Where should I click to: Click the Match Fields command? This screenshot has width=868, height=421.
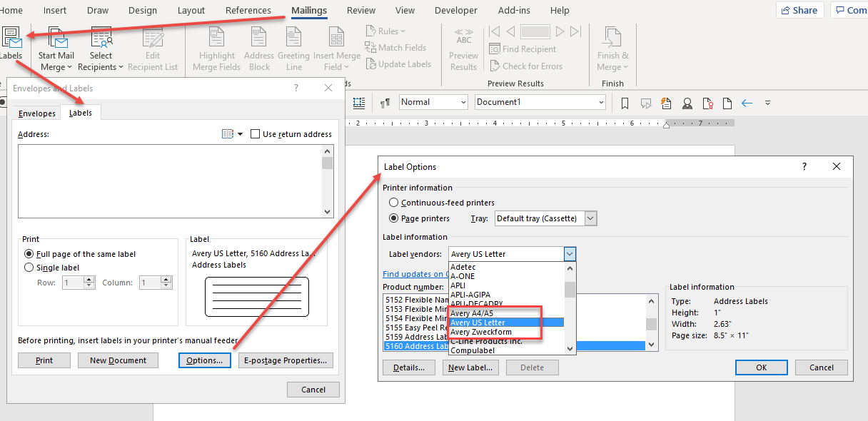pyautogui.click(x=395, y=48)
